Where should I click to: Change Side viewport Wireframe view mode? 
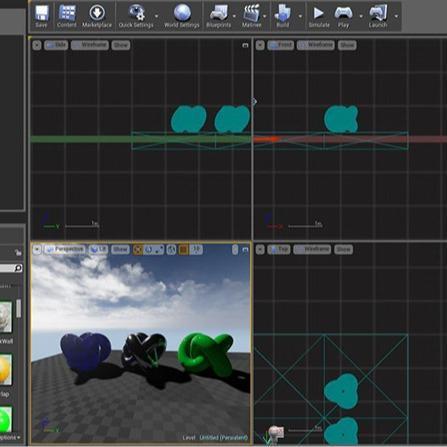tap(90, 45)
